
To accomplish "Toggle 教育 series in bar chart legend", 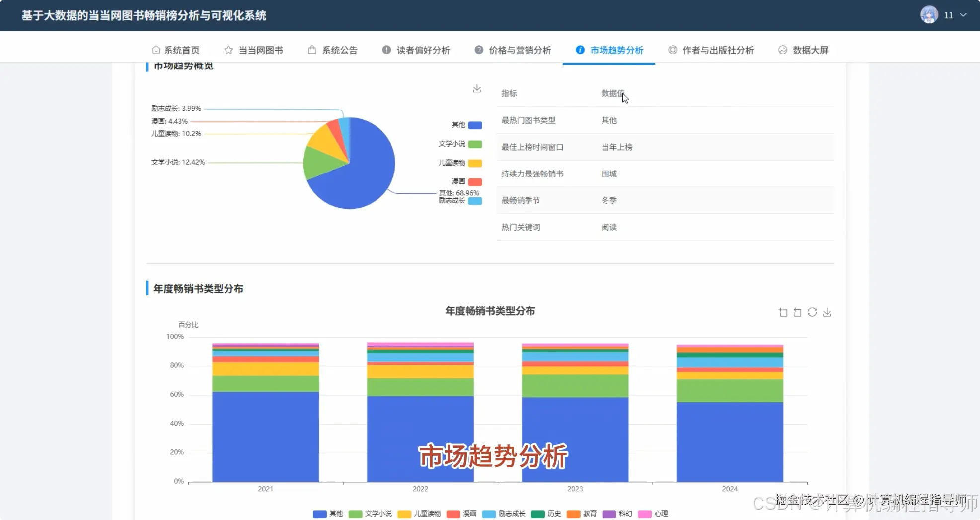I will coord(582,514).
